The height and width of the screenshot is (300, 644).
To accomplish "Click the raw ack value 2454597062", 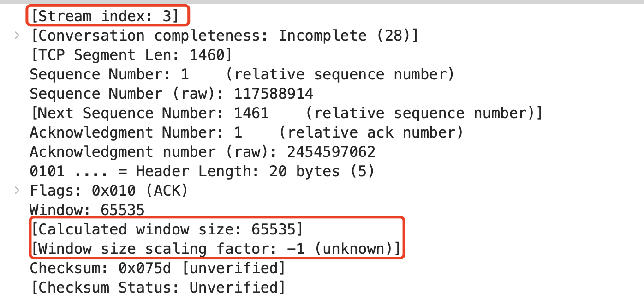I will point(331,152).
